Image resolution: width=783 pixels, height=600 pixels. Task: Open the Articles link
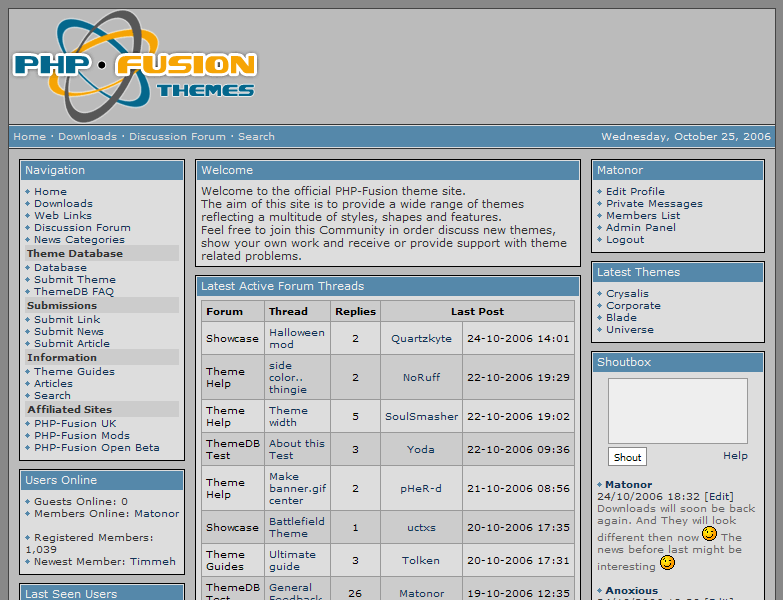point(53,383)
